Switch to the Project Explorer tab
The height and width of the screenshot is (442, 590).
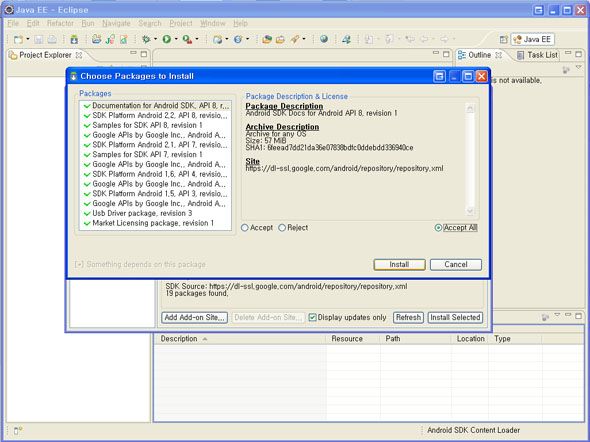pos(45,55)
